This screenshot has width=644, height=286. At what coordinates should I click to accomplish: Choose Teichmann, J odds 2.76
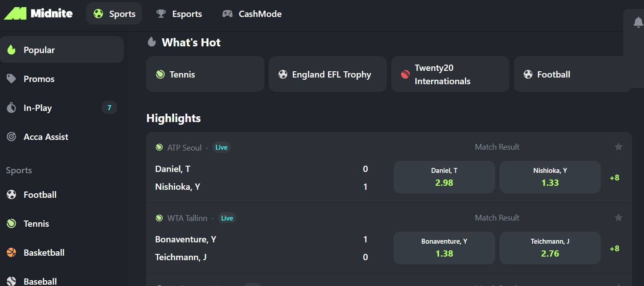[x=550, y=248]
